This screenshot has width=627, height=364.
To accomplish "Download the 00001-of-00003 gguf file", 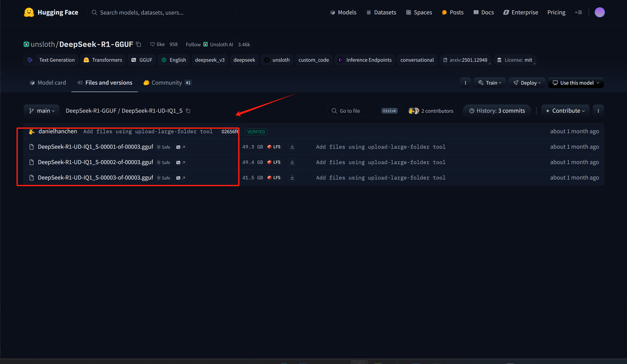I will 292,147.
